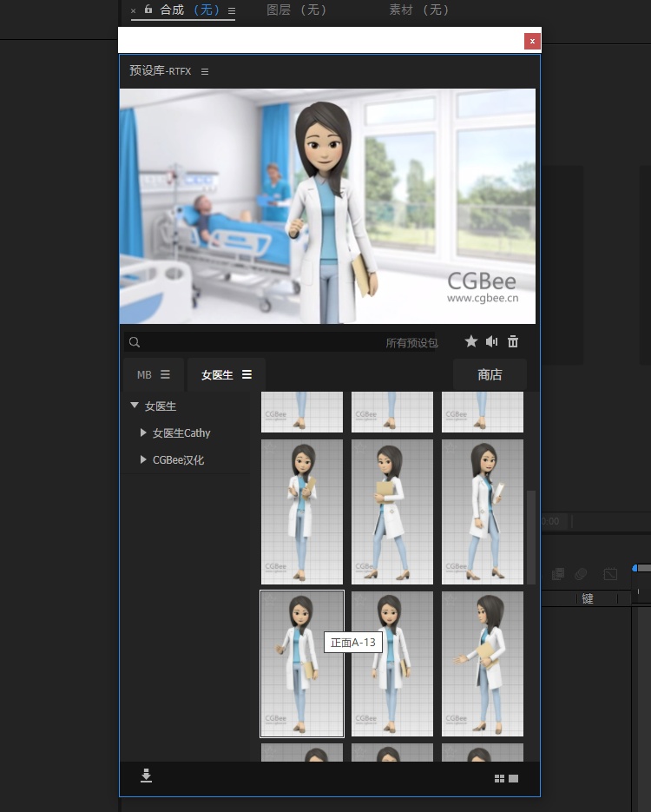
Task: Select walking doctor hugging clipboard thumbnail
Action: pyautogui.click(x=392, y=512)
